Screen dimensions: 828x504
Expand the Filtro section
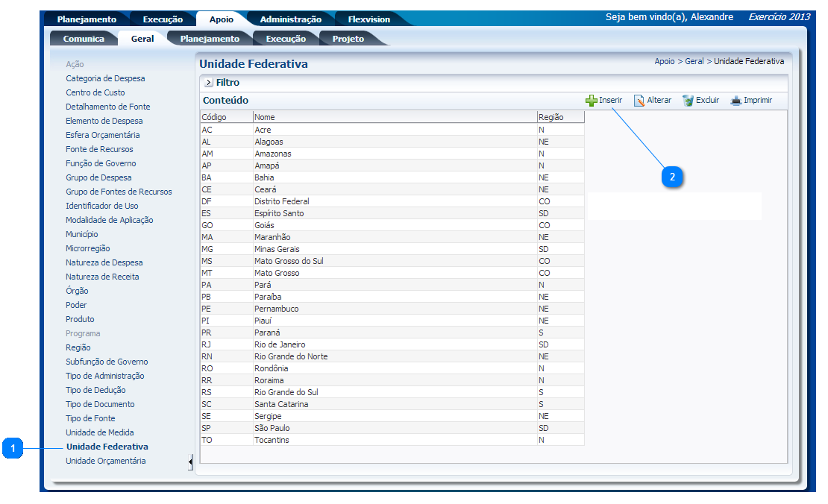209,83
